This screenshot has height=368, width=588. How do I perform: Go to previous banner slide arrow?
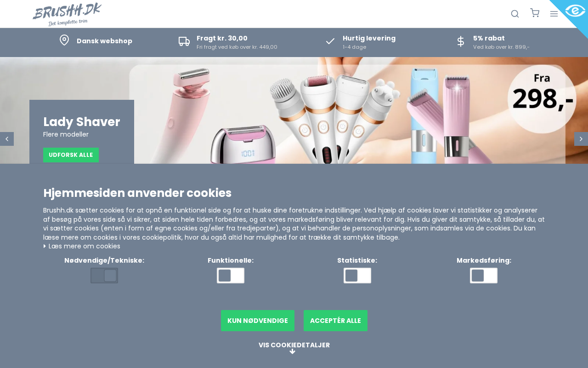pyautogui.click(x=7, y=139)
